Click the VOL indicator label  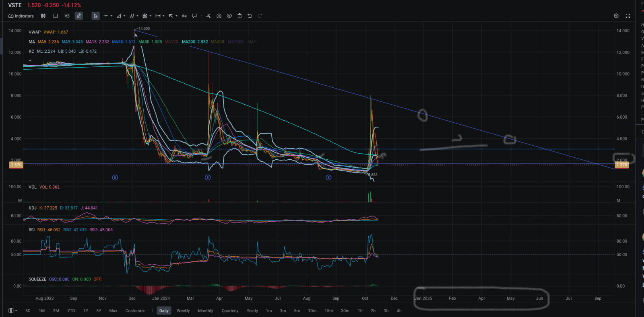click(x=33, y=187)
